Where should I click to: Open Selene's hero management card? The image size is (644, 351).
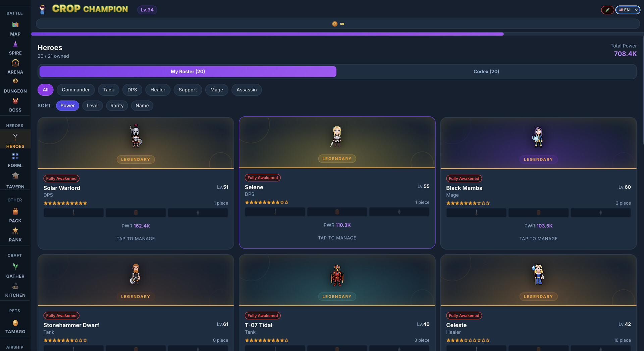pos(337,237)
